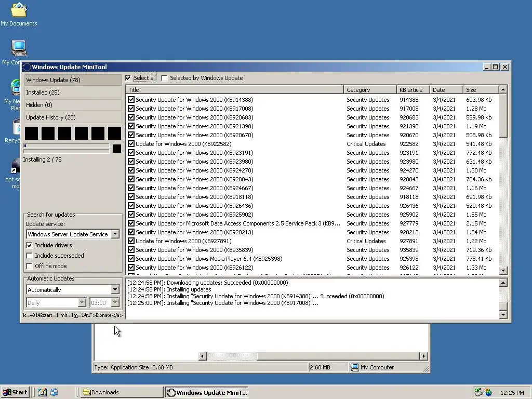
Task: Click the update list vertical scrollbar thumb
Action: [x=503, y=116]
